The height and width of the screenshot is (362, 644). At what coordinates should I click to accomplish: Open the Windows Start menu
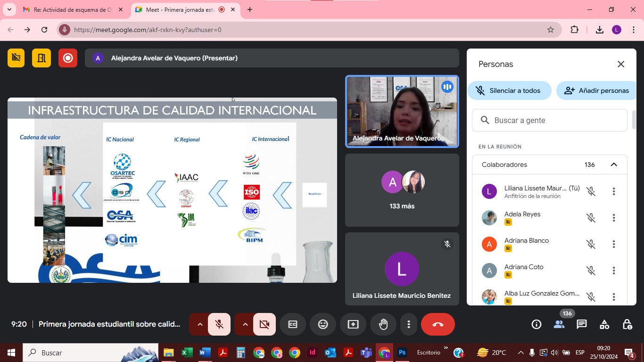(x=11, y=353)
